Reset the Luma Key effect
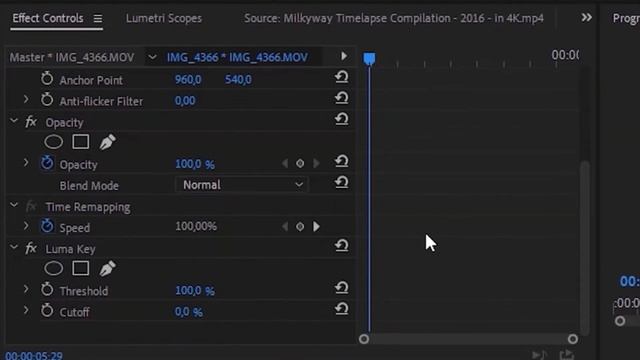Screen dimensions: 640x360 tap(342, 246)
